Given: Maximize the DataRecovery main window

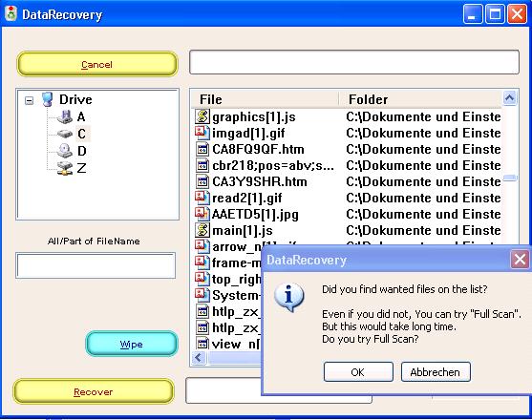Looking at the screenshot, I should (495, 14).
